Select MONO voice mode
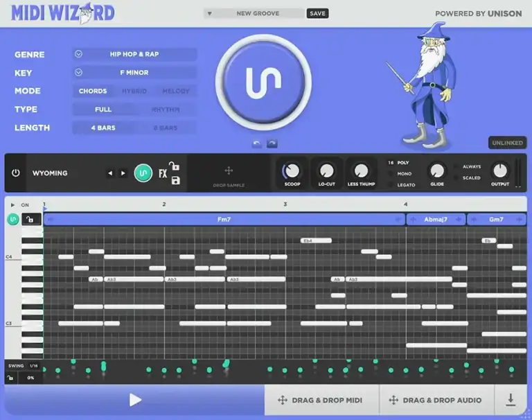The height and width of the screenshot is (420, 532). (404, 174)
